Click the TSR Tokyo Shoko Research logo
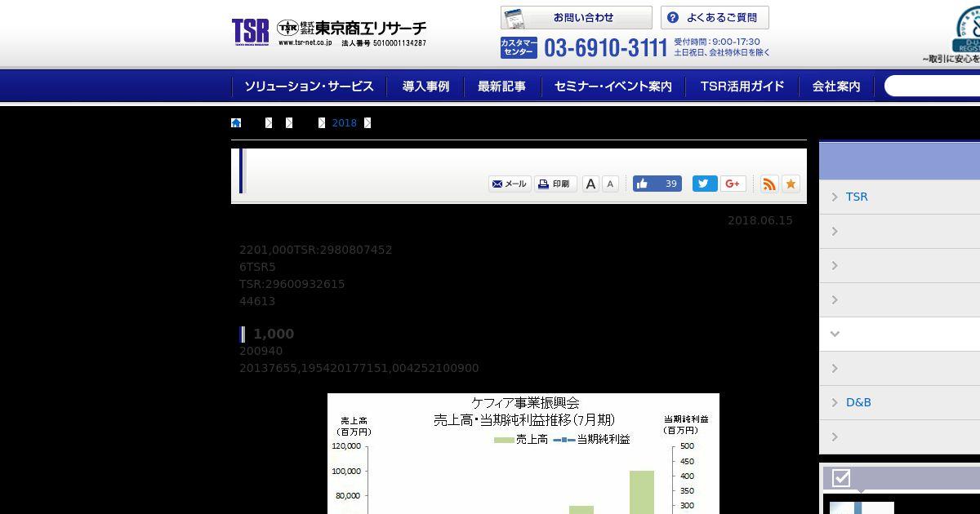The height and width of the screenshot is (514, 980). (x=329, y=33)
